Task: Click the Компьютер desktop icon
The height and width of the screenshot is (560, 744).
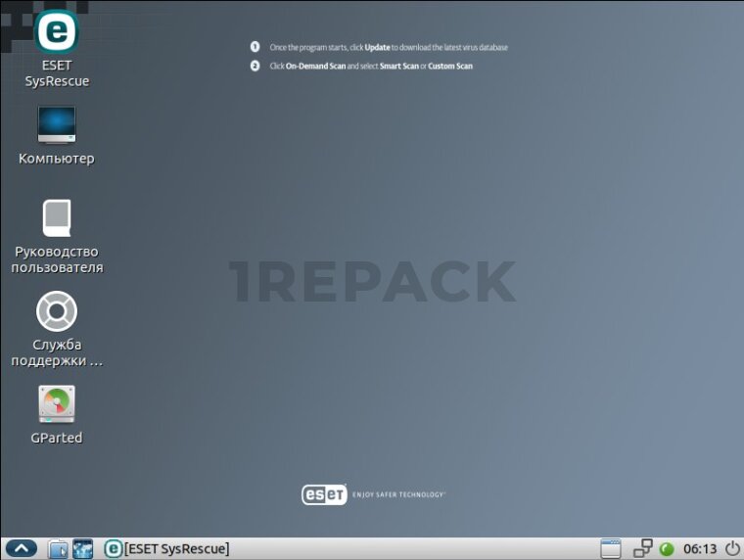Action: 56,124
